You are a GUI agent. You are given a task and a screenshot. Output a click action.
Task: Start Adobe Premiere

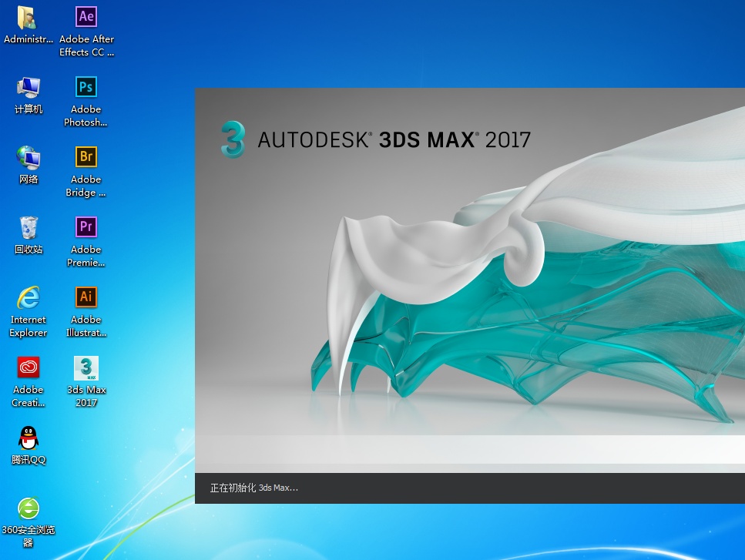pyautogui.click(x=86, y=227)
